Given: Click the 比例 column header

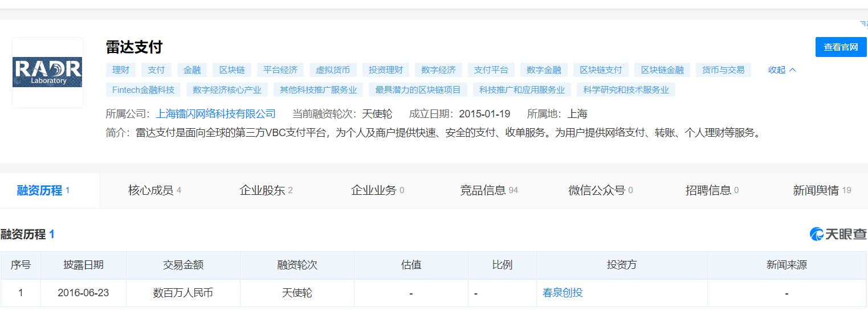Looking at the screenshot, I should [x=502, y=265].
